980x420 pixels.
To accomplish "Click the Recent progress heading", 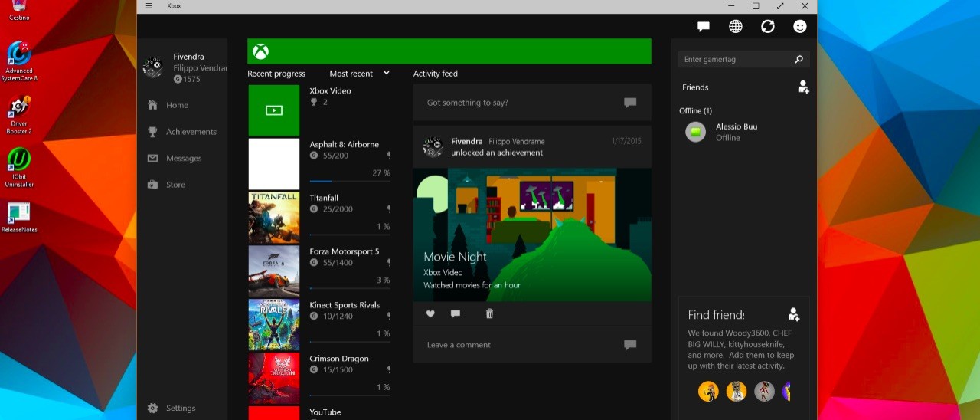I will [276, 74].
